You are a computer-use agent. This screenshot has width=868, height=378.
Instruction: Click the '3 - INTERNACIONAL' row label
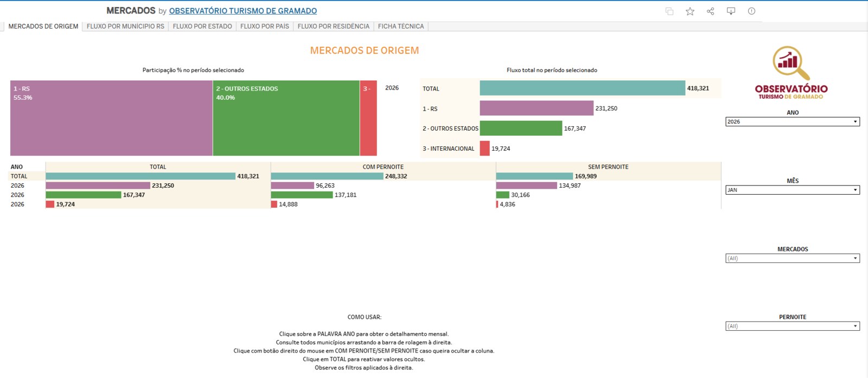pyautogui.click(x=449, y=149)
